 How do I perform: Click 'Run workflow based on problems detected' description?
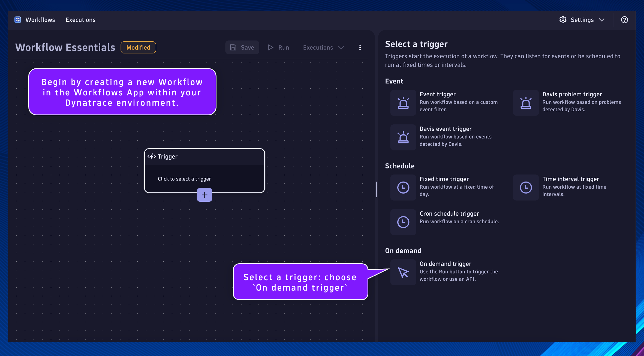[x=582, y=105]
